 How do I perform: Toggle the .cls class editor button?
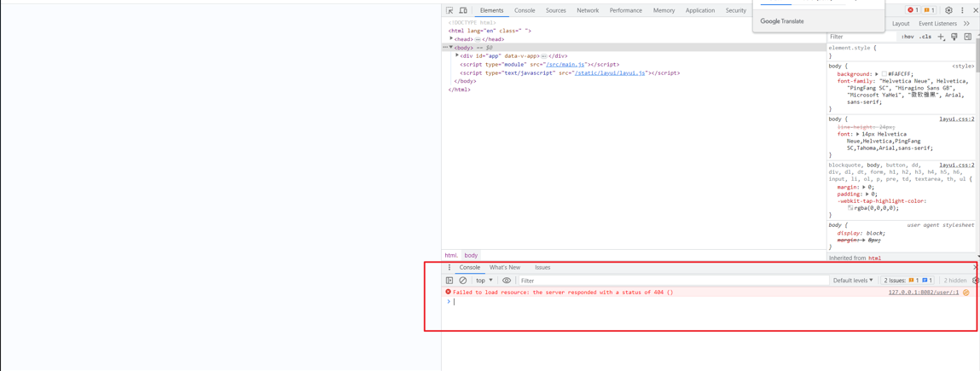[x=925, y=37]
